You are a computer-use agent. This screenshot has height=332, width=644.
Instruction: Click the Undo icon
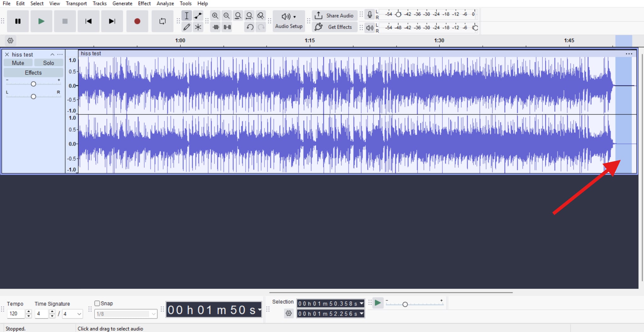point(249,27)
